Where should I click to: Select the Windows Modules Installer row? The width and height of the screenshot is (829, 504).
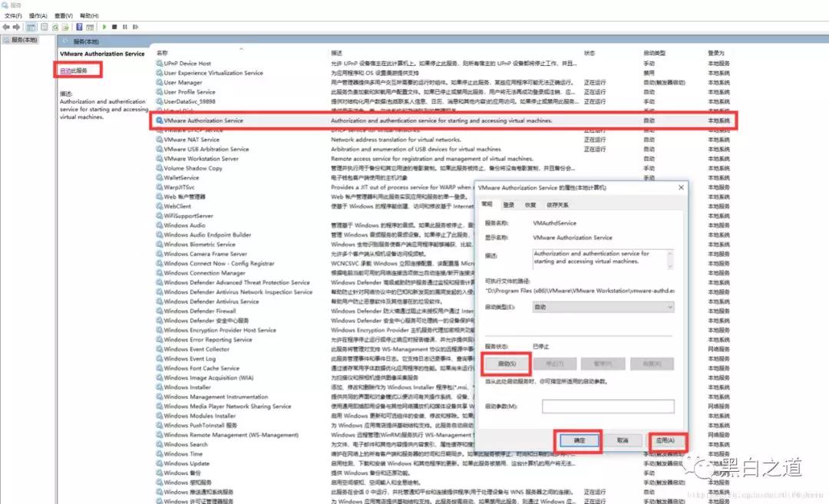click(x=443, y=416)
